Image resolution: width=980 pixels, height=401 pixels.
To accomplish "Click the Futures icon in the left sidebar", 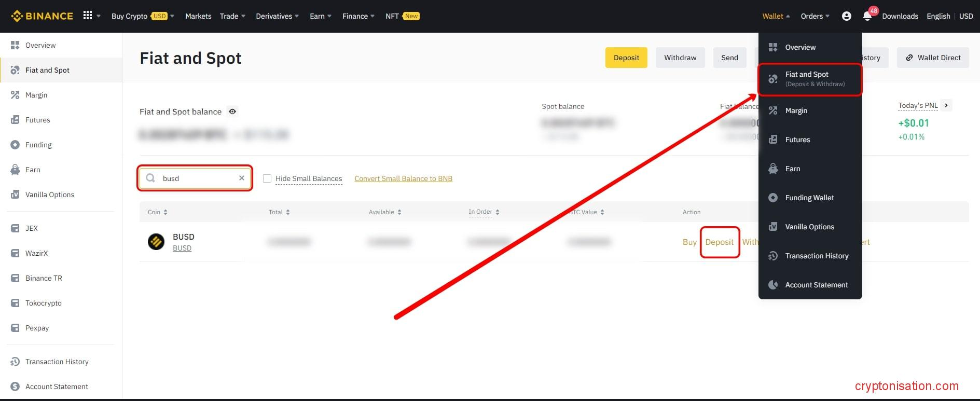I will [15, 120].
